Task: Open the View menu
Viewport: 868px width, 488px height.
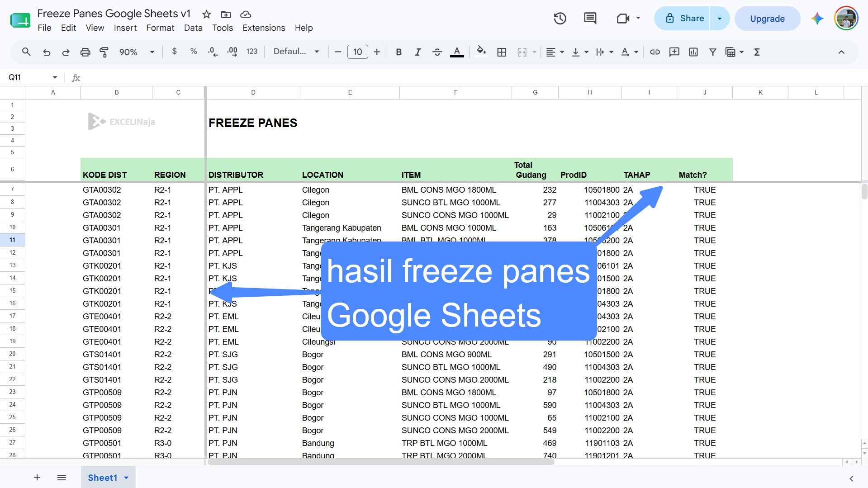Action: tap(95, 28)
